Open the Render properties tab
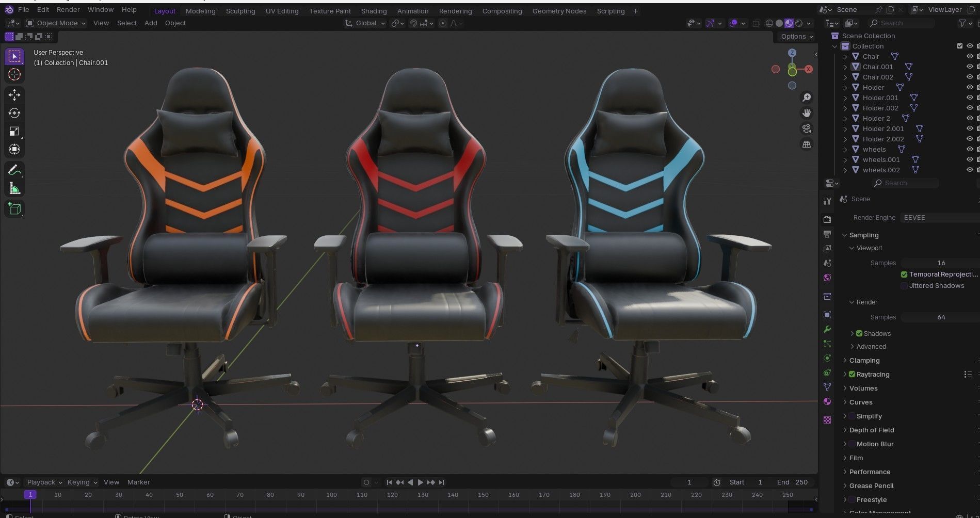 [x=827, y=219]
